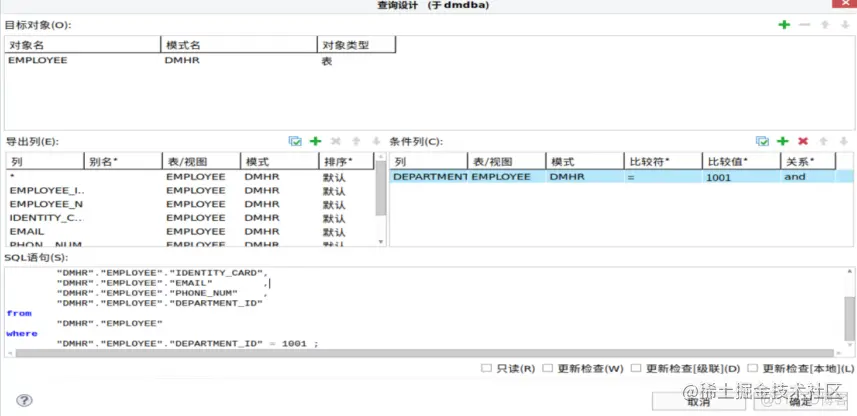857x416 pixels.
Task: Click "PHONE_NUM" line in SQL text
Action: click(162, 293)
